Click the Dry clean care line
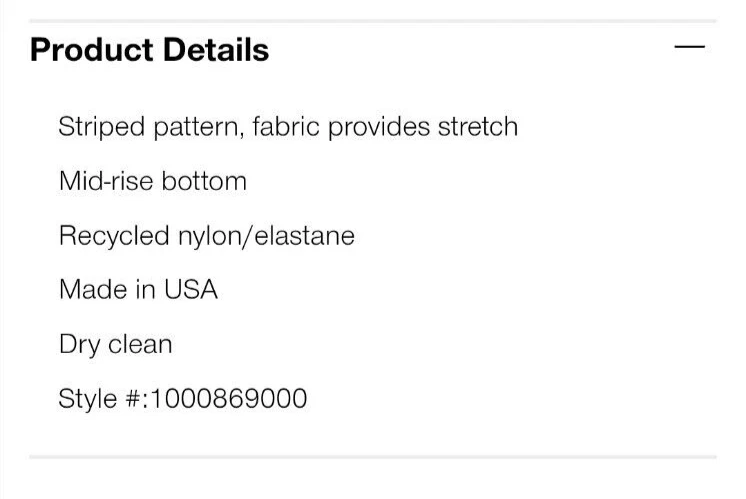 [115, 344]
